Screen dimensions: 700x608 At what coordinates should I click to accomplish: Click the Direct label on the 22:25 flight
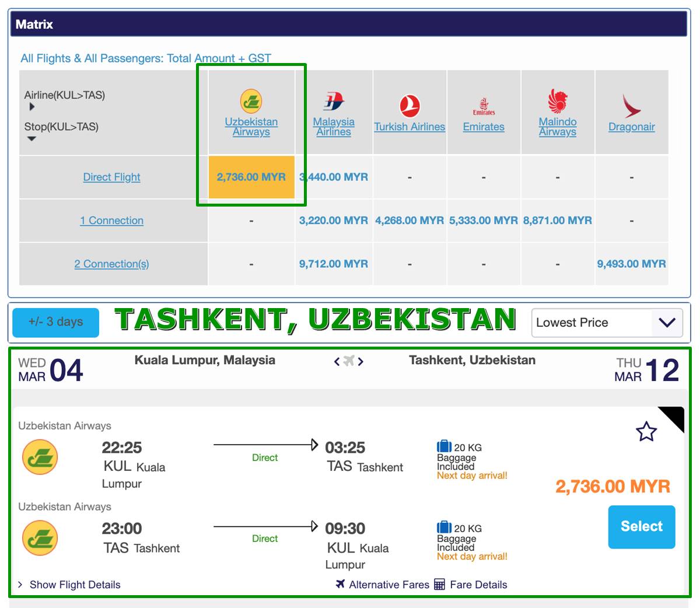click(x=265, y=457)
